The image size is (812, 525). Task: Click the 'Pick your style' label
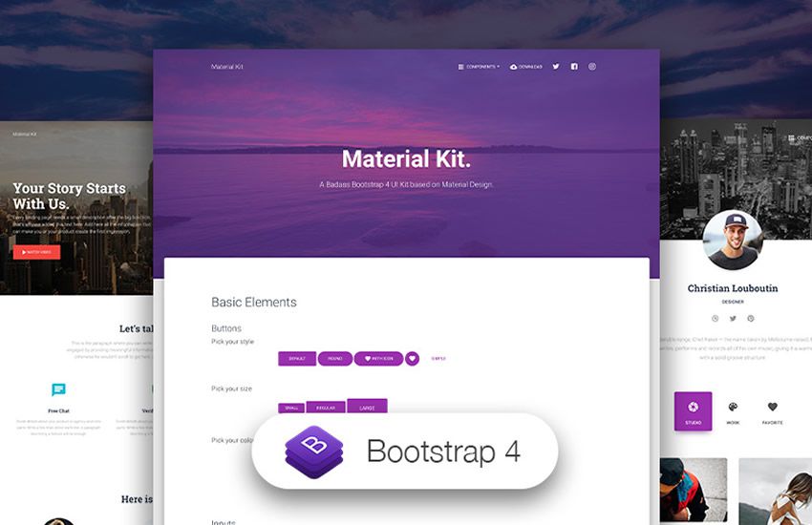(x=232, y=342)
